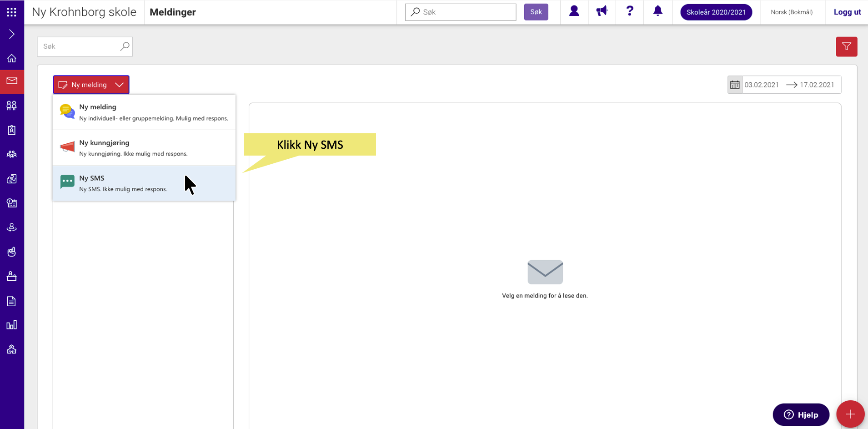Open the ID badge icon in the sidebar
The width and height of the screenshot is (868, 429).
12,131
